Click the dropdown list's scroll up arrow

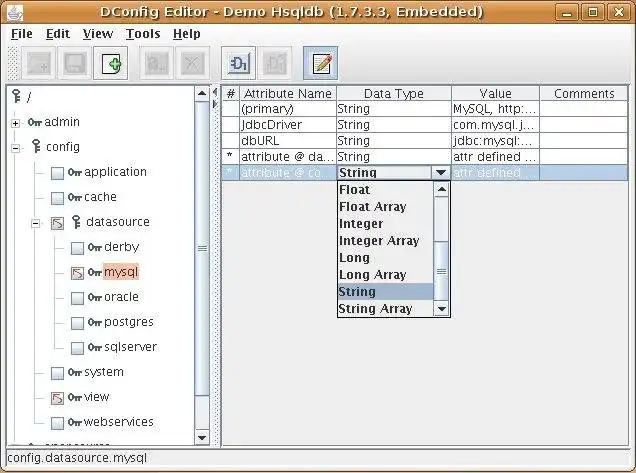(442, 189)
